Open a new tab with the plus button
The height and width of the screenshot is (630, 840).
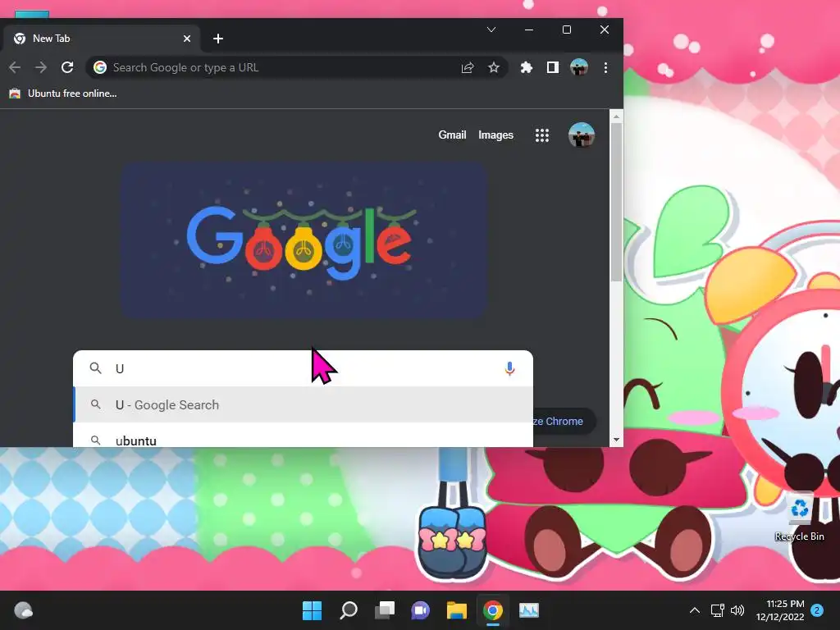[218, 39]
